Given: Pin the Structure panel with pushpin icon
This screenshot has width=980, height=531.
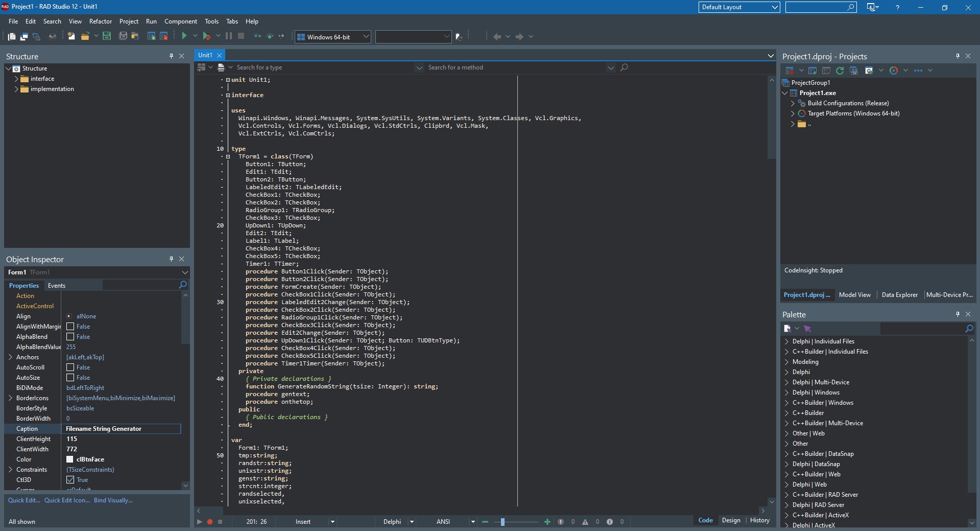Looking at the screenshot, I should pyautogui.click(x=171, y=56).
